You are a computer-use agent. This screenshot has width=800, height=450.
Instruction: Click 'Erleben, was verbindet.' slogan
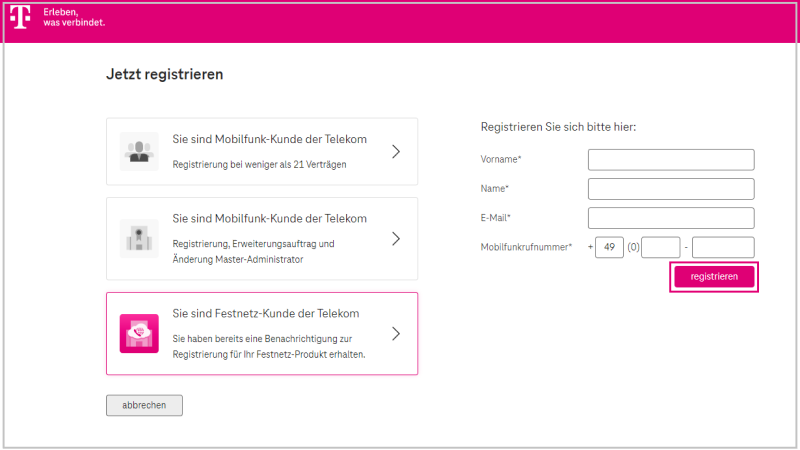74,17
